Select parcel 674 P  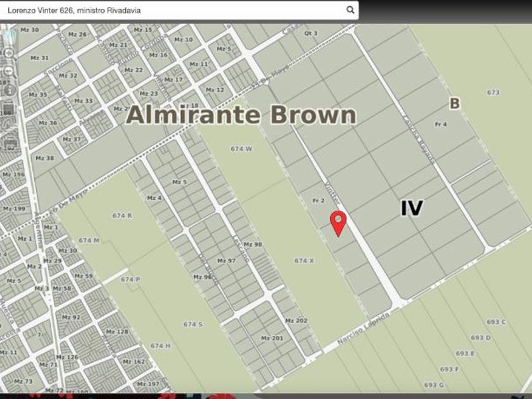point(130,279)
